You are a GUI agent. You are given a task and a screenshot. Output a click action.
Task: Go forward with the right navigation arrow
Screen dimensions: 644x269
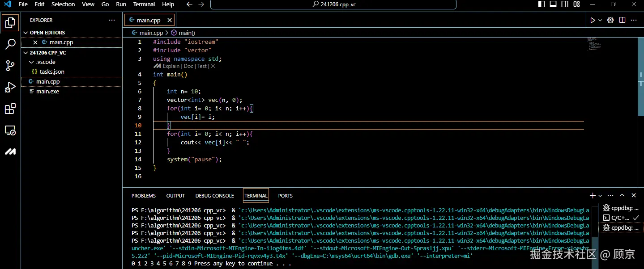tap(201, 4)
